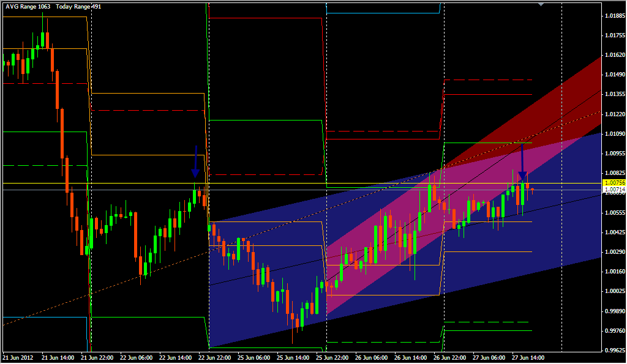This screenshot has height=364, width=627.
Task: Click the 1.00160 price axis label
Action: click(615, 272)
